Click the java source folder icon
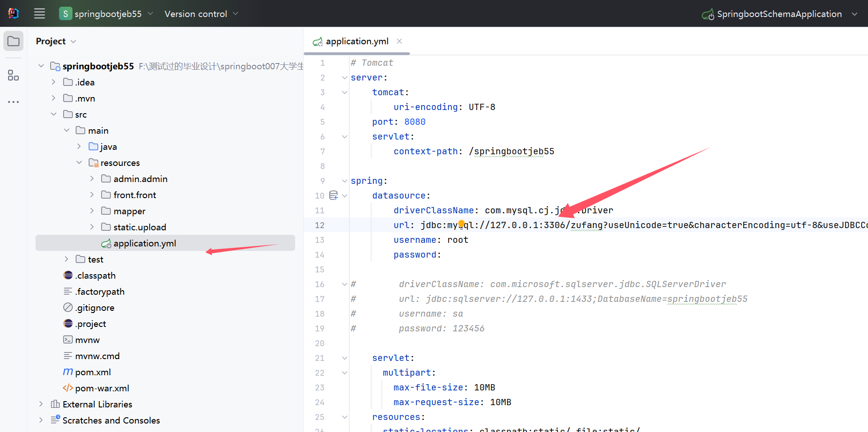 click(x=93, y=146)
